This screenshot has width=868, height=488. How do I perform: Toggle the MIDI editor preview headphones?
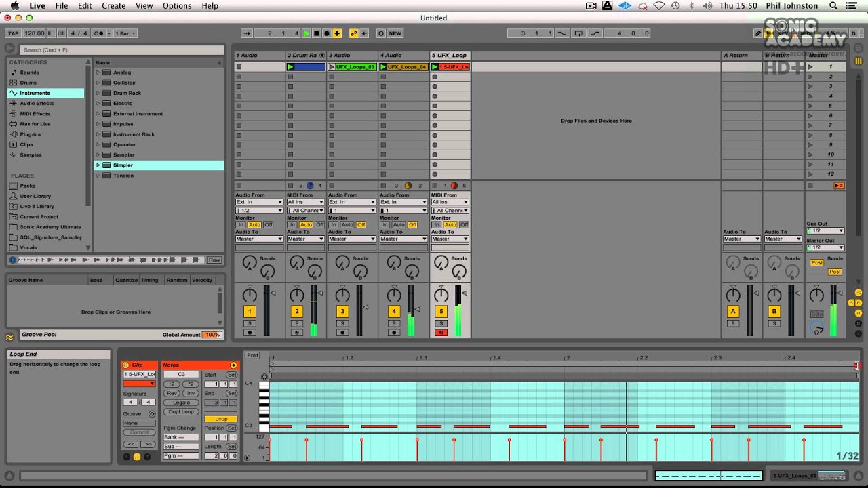pyautogui.click(x=264, y=377)
